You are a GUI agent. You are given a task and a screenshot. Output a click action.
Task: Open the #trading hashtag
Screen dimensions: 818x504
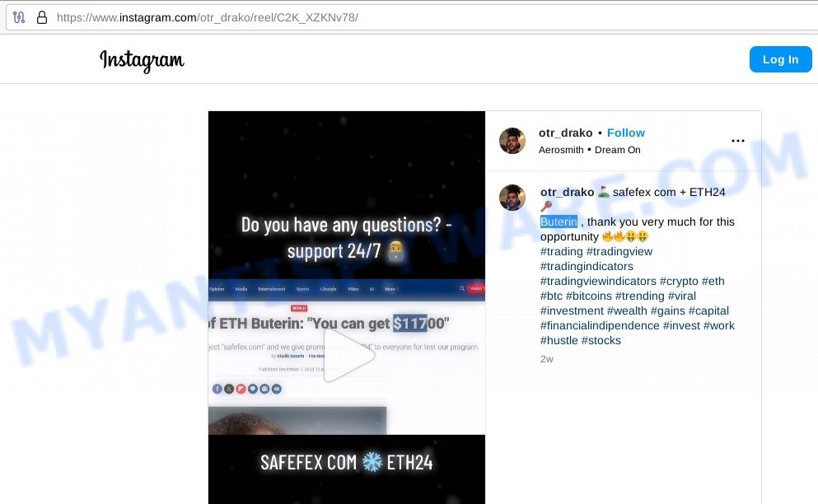pyautogui.click(x=561, y=251)
